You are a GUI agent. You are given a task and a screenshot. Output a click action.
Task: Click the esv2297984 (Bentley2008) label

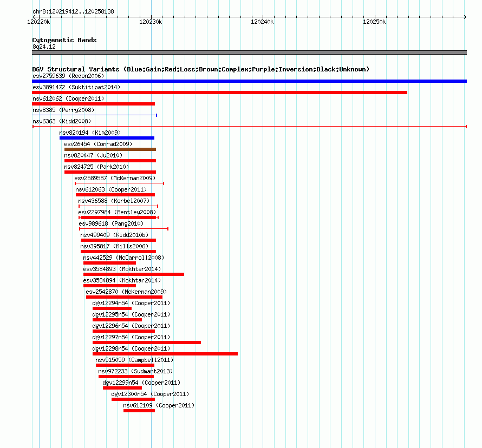[117, 212]
